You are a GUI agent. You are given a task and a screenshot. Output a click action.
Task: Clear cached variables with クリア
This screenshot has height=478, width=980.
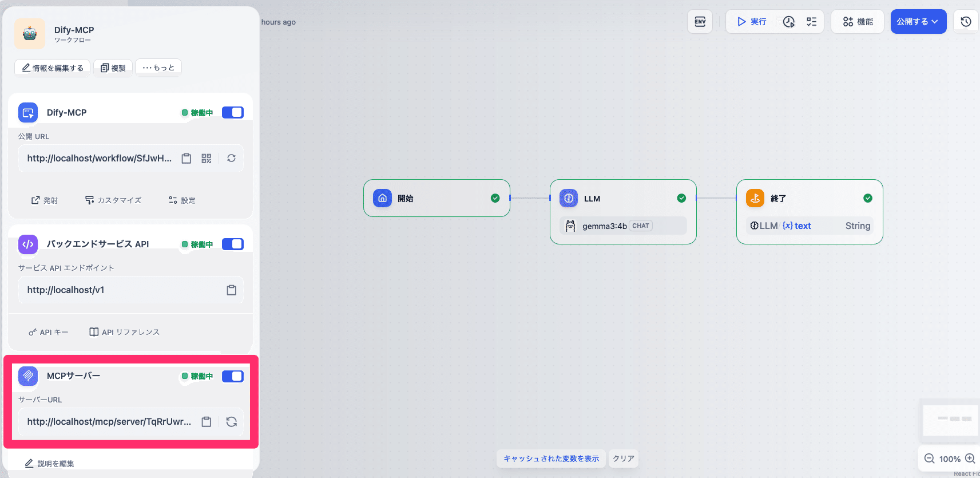coord(624,459)
